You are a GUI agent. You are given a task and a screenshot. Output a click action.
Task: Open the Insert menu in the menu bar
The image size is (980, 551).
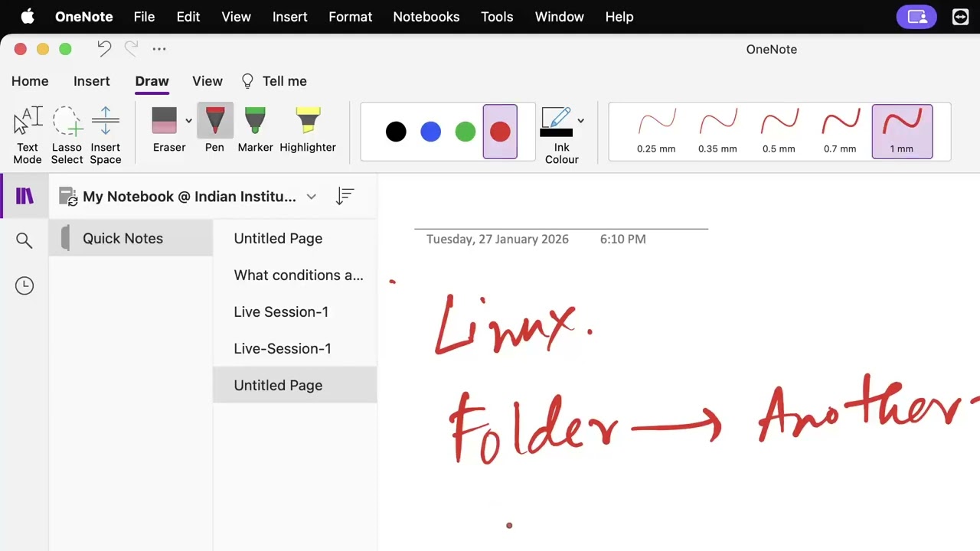290,17
